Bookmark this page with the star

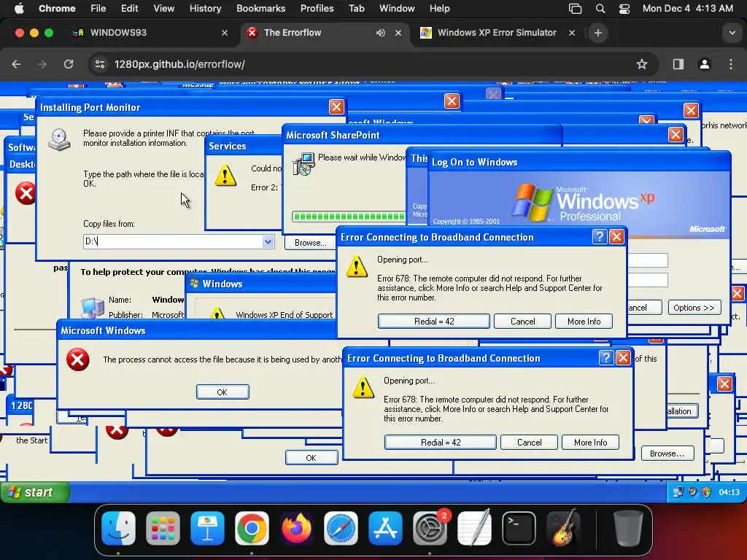pyautogui.click(x=642, y=64)
